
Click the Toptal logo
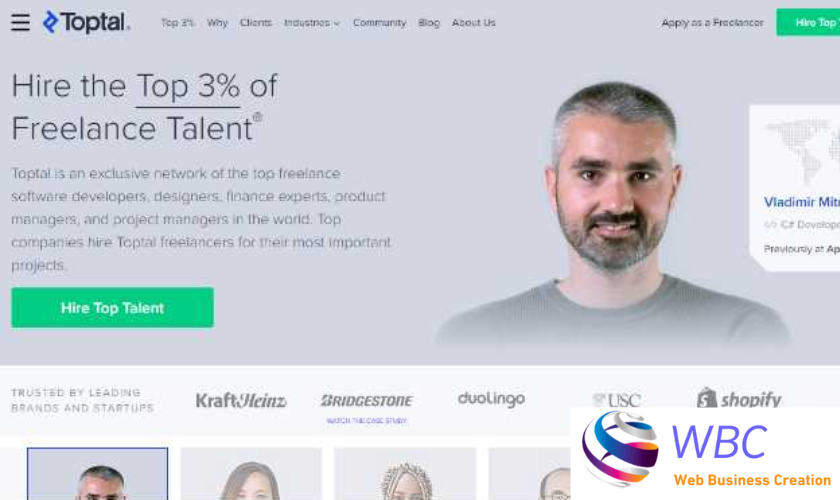[x=86, y=23]
